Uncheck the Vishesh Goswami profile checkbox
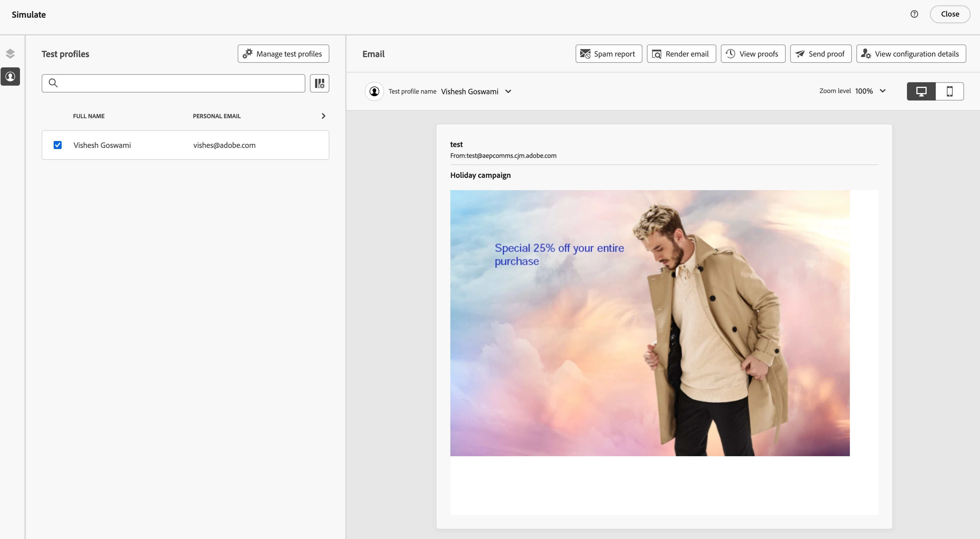The width and height of the screenshot is (980, 539). coord(57,145)
